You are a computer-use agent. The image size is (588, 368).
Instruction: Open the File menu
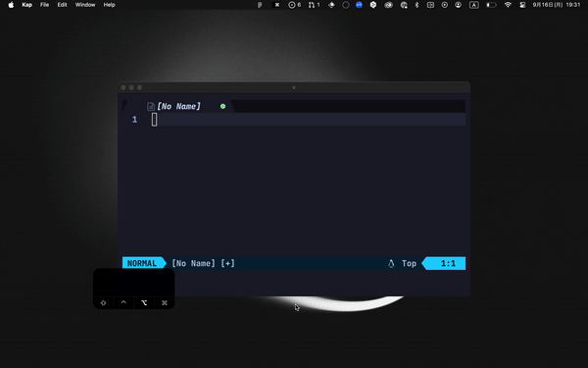(x=45, y=5)
